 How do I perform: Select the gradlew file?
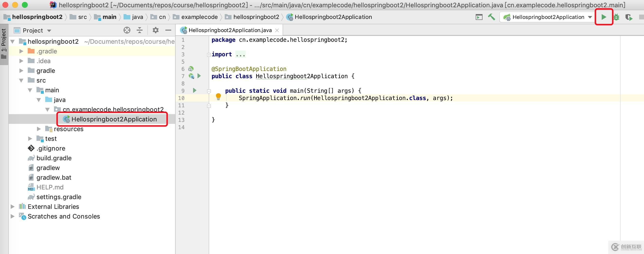pyautogui.click(x=44, y=168)
